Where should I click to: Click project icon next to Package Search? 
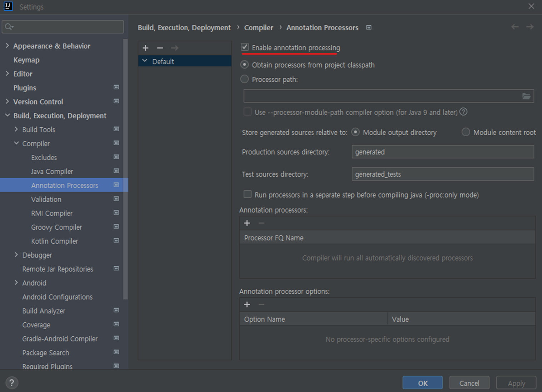coord(116,352)
